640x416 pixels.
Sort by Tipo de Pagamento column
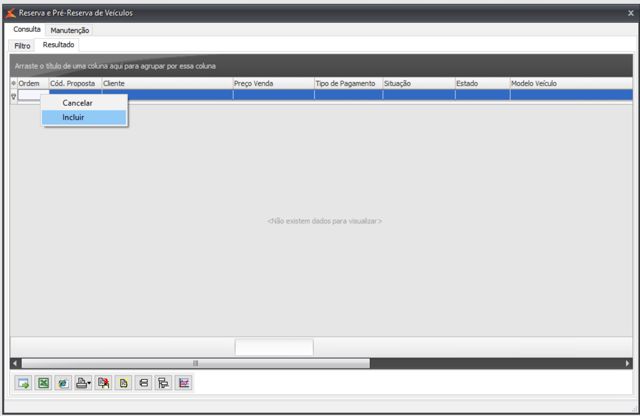pos(349,83)
